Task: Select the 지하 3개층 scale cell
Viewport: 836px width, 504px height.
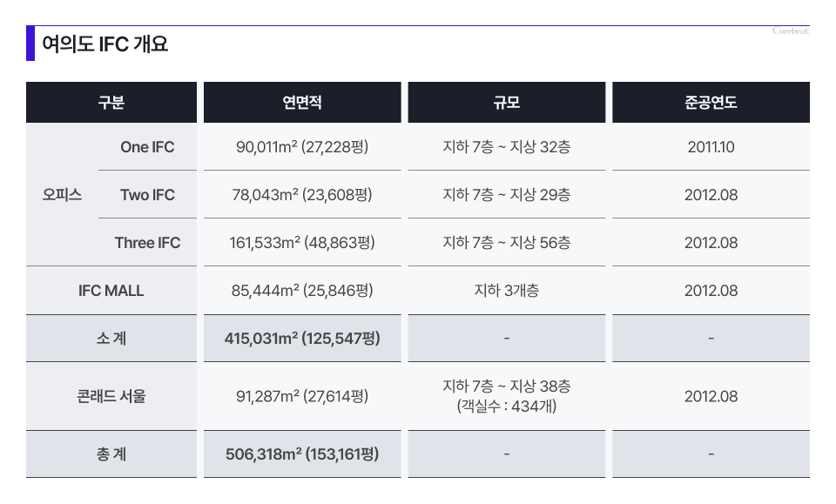Action: [x=506, y=291]
